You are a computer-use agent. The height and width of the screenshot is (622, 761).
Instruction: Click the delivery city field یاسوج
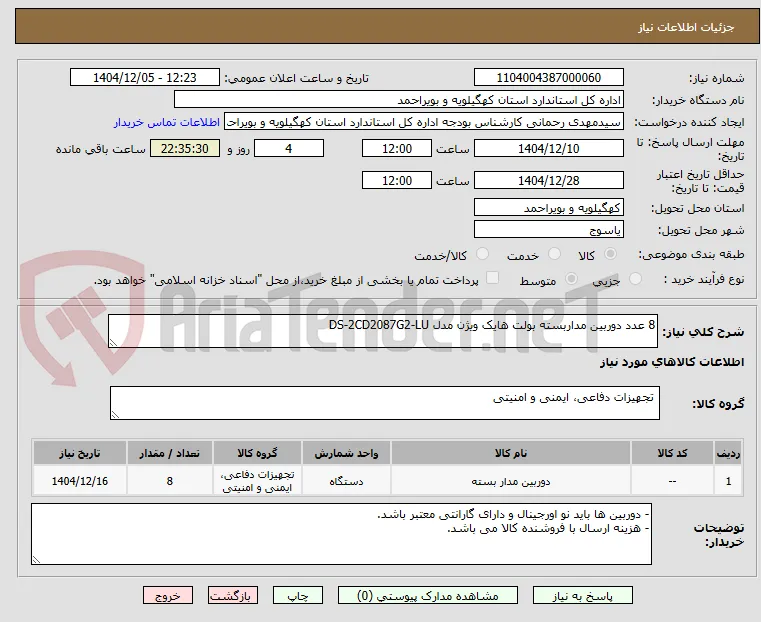[548, 229]
